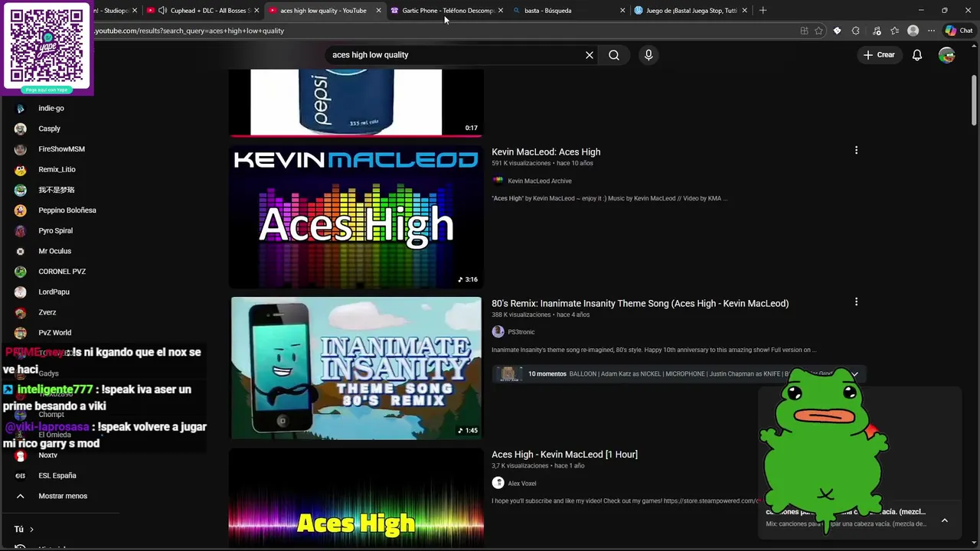Open the Tú section arrow
This screenshot has width=980, height=551.
pos(31,529)
